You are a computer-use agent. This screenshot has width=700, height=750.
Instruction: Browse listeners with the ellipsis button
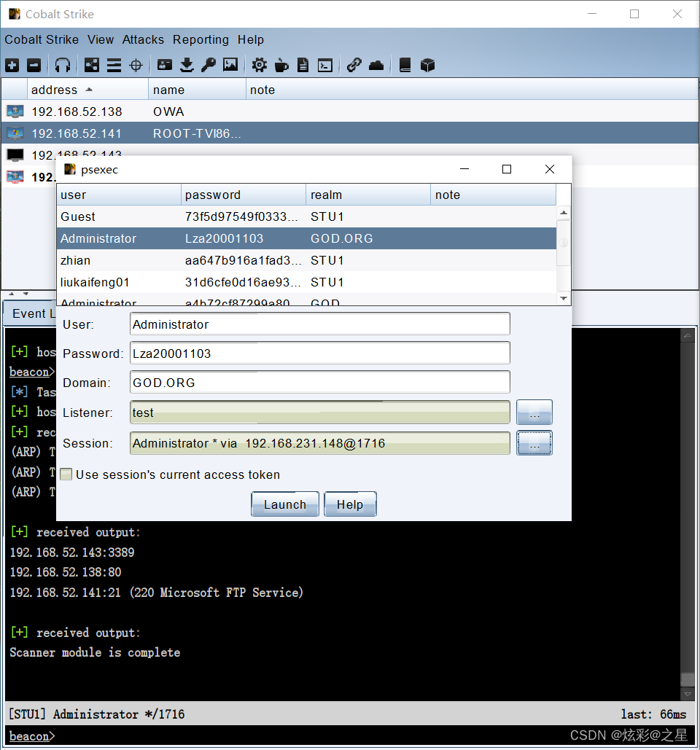coord(534,413)
